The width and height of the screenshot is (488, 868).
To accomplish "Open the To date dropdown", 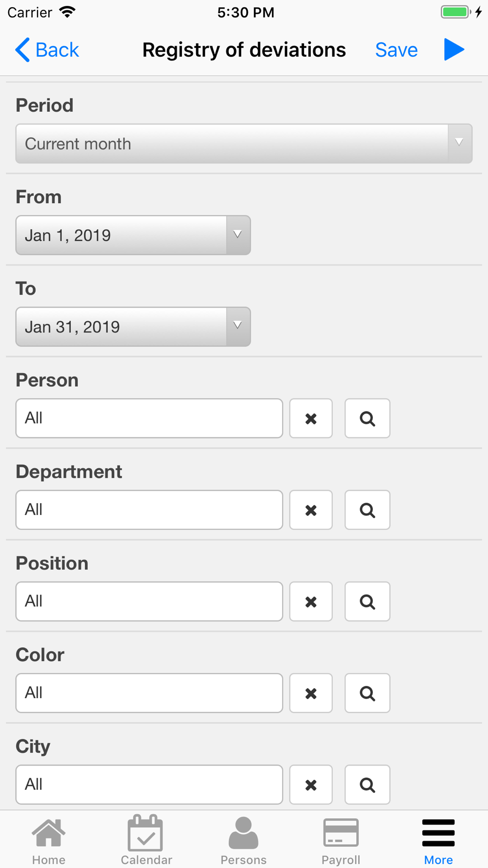I will tap(133, 327).
